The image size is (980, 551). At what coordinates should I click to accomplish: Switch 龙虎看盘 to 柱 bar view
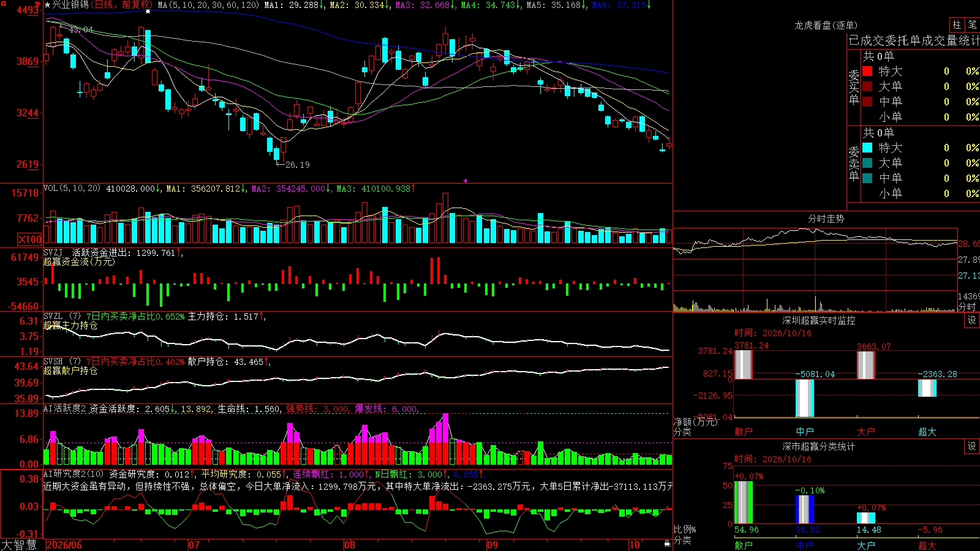click(x=957, y=24)
